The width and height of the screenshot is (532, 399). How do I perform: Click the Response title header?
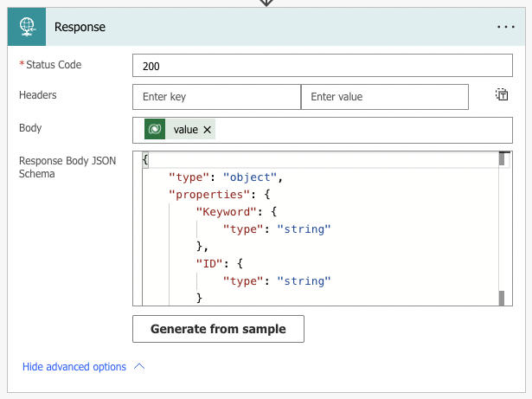coord(80,27)
